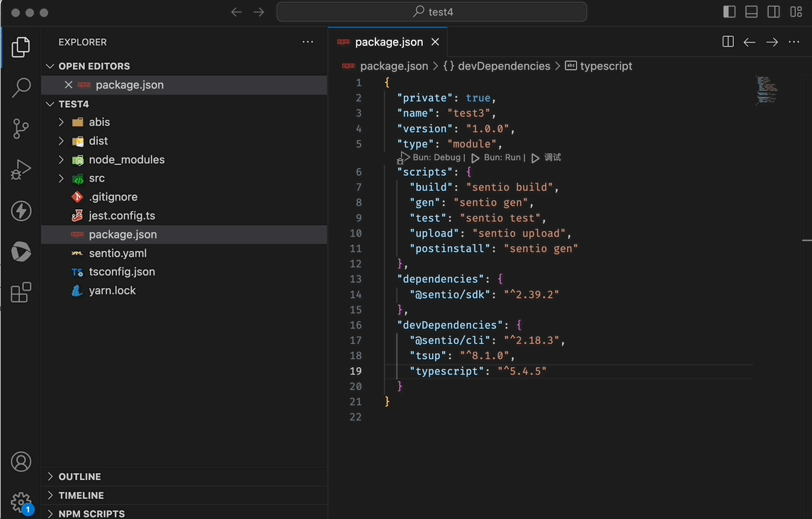Image resolution: width=812 pixels, height=519 pixels.
Task: Click the test4 command center search box
Action: click(432, 12)
